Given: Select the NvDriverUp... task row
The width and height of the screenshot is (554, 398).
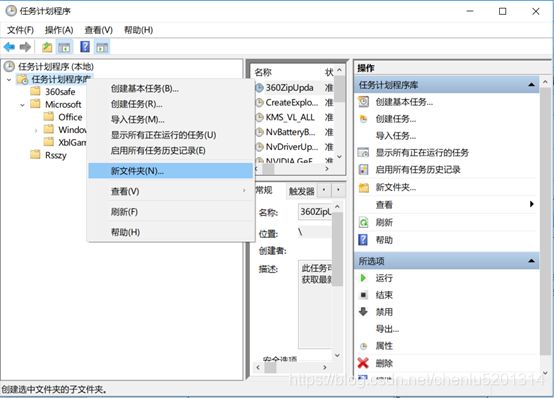Looking at the screenshot, I should 294,147.
